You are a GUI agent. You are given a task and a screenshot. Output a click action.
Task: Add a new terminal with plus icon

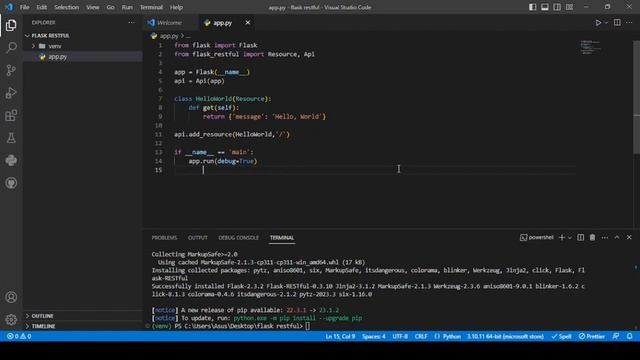[562, 238]
